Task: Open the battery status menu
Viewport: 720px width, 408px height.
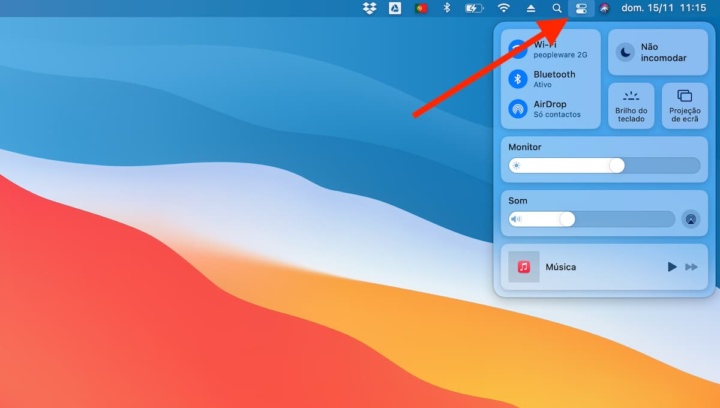Action: [x=475, y=8]
